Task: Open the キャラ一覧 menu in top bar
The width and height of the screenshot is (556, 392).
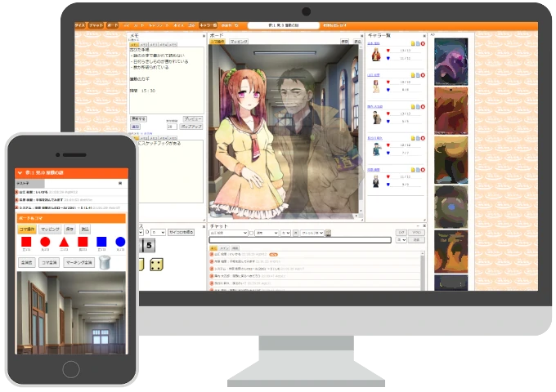Action: pos(208,25)
